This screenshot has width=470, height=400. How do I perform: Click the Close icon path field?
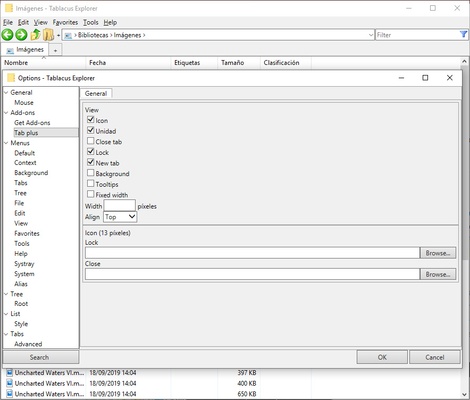252,274
